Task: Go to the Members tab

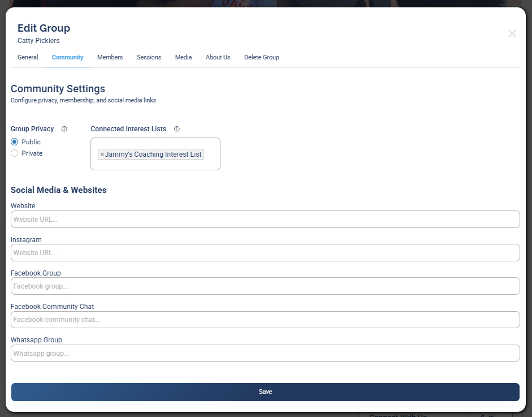Action: click(x=110, y=57)
